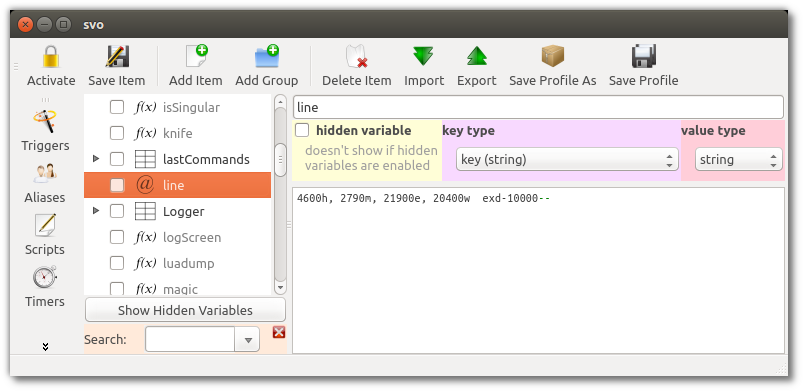The height and width of the screenshot is (392, 804).
Task: Click in the Search input box
Action: coord(190,340)
